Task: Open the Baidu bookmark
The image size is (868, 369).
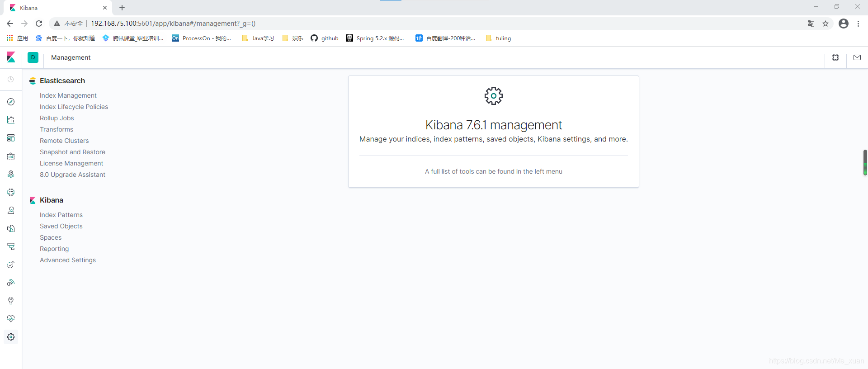Action: [x=66, y=38]
